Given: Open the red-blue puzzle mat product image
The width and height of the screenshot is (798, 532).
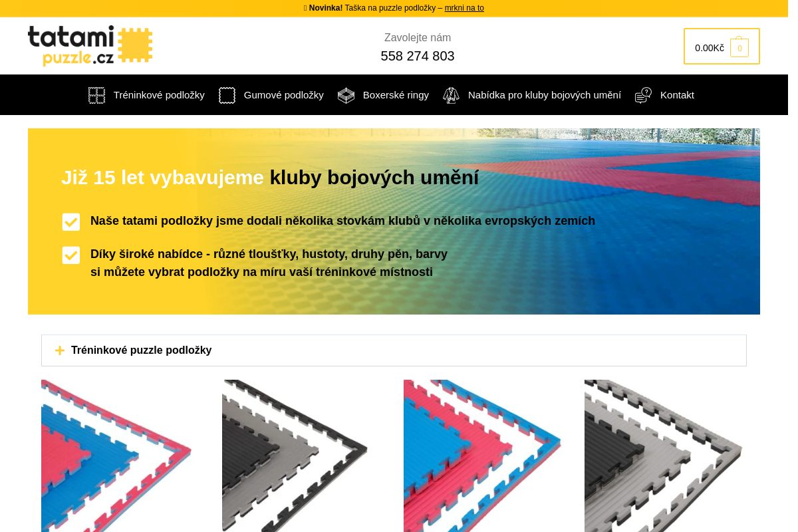Looking at the screenshot, I should [116, 456].
